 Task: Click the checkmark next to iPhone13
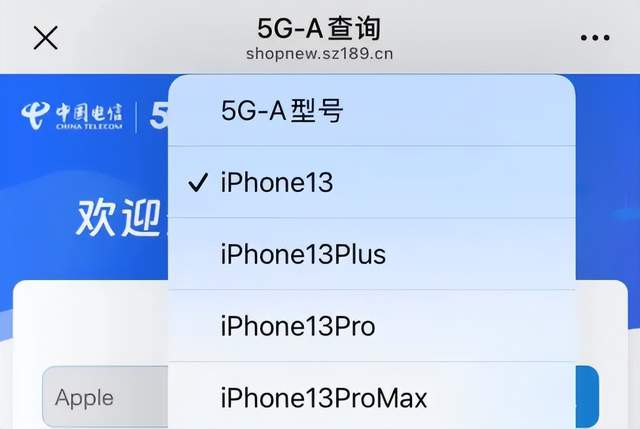pos(198,182)
